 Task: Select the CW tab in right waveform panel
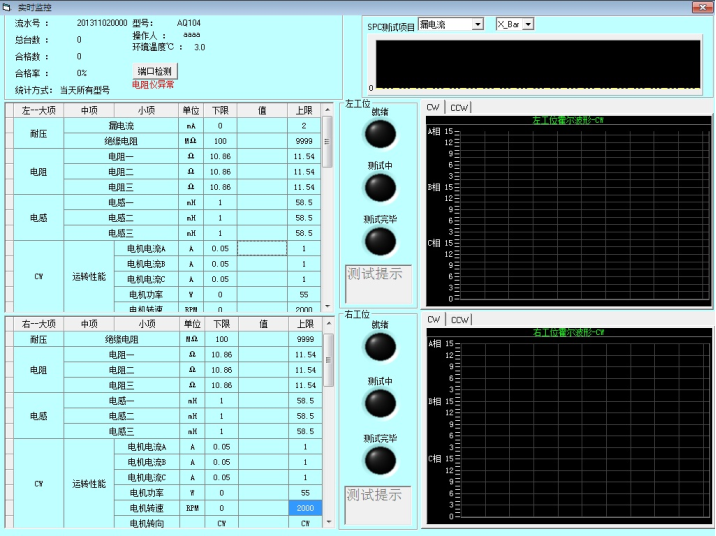tap(433, 320)
